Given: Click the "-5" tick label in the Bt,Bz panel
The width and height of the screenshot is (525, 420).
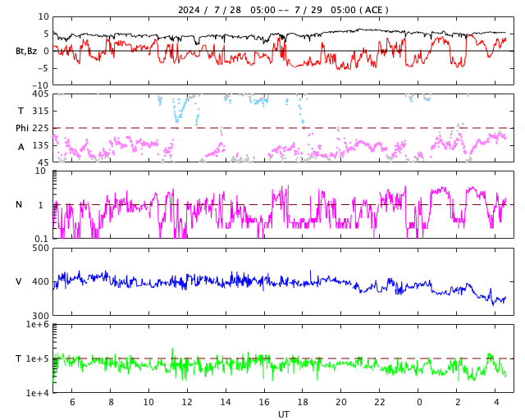Looking at the screenshot, I should click(x=43, y=68).
